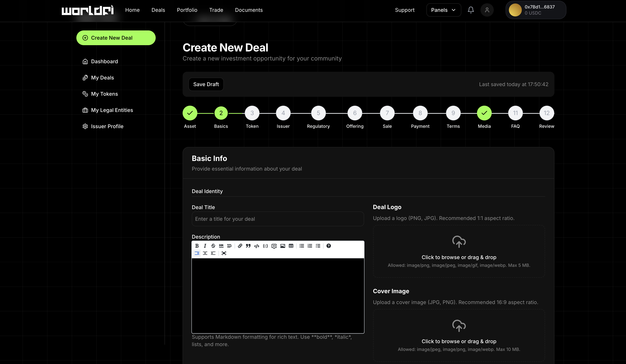Viewport: 626px width, 364px height.
Task: Switch the editor to edit-only mode
Action: tap(197, 253)
